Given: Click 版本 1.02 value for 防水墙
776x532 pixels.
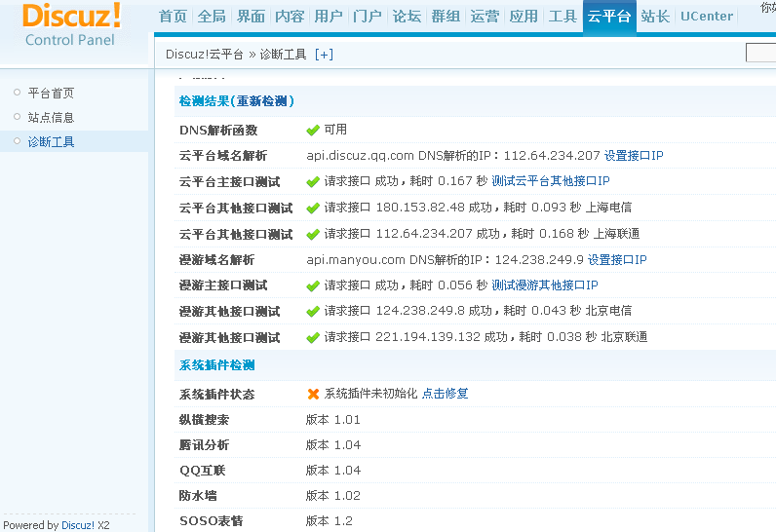Looking at the screenshot, I should pos(333,495).
